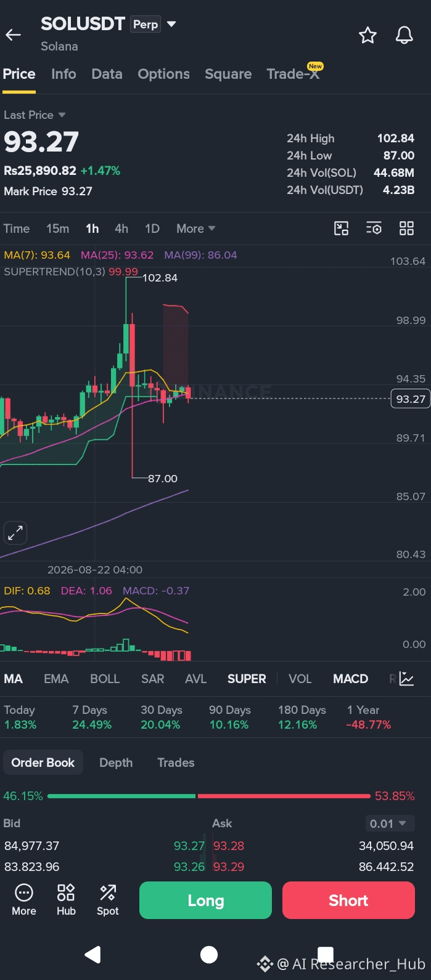This screenshot has height=980, width=431.
Task: Open the More timeframes dropdown
Action: pos(195,229)
